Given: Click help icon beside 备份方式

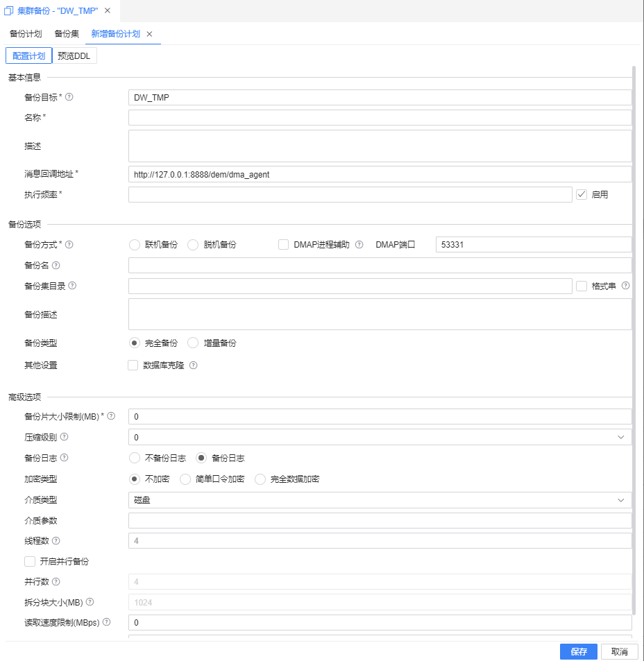Looking at the screenshot, I should coord(69,245).
